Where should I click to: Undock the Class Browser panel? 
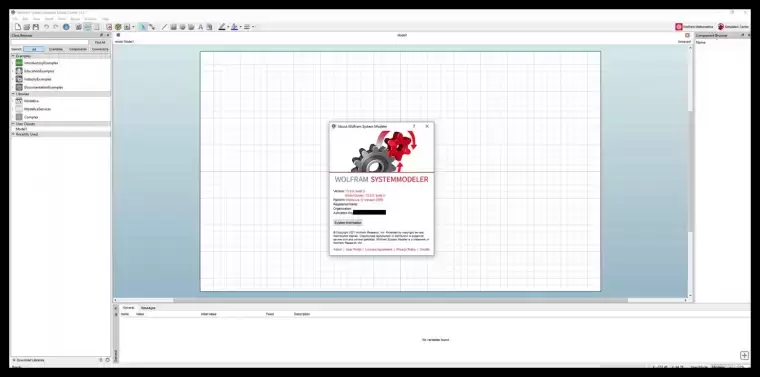pos(102,35)
